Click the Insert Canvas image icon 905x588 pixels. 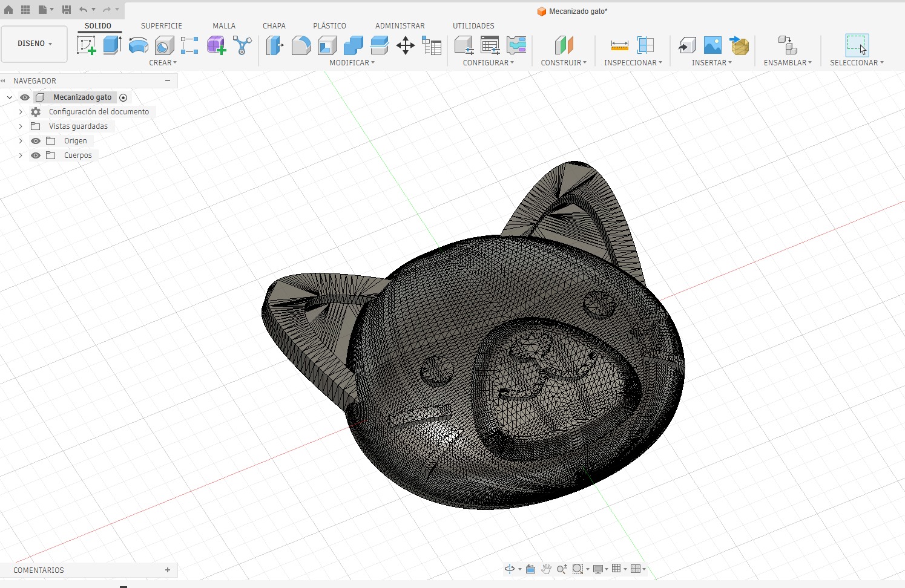coord(712,45)
